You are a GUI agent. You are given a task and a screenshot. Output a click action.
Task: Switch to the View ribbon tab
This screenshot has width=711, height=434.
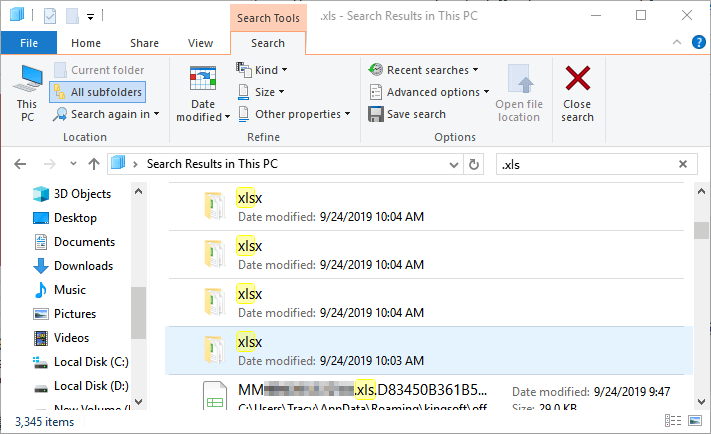(x=200, y=44)
